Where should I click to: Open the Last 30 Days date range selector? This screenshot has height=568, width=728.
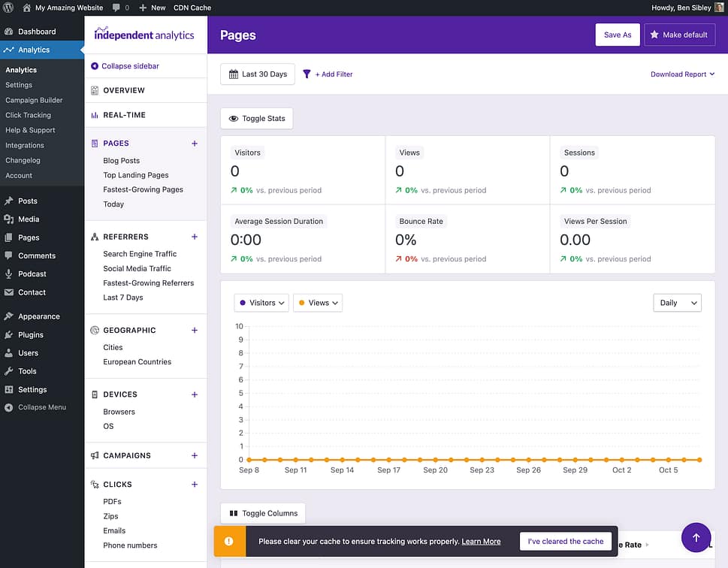pyautogui.click(x=256, y=74)
